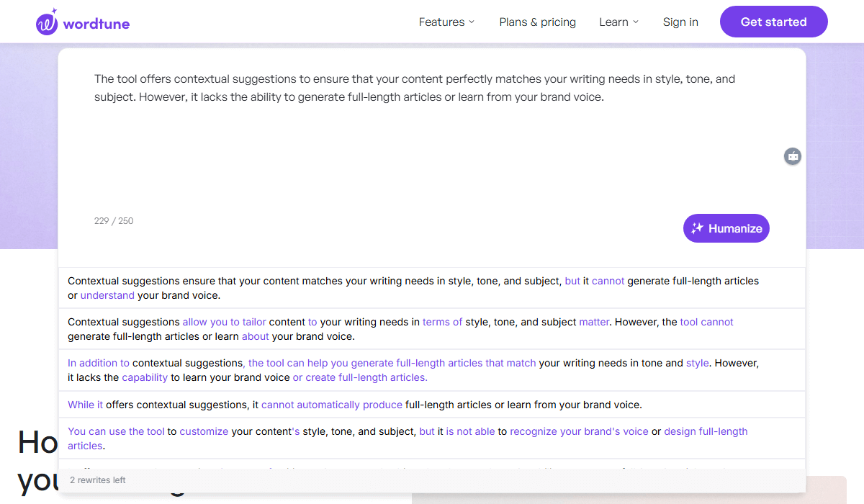Click inside the text editor area
Viewport: 864px width, 504px height.
coord(432,144)
